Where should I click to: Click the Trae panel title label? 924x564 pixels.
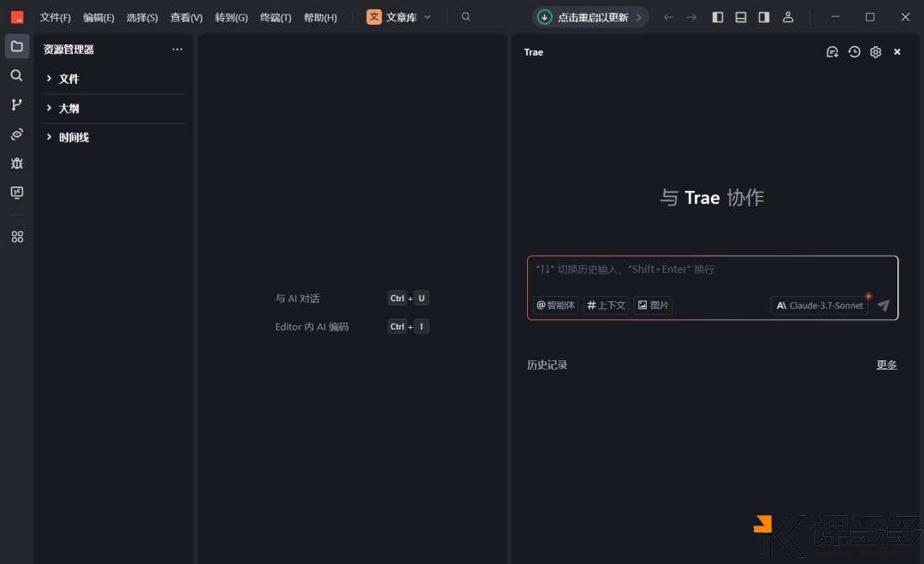[533, 52]
